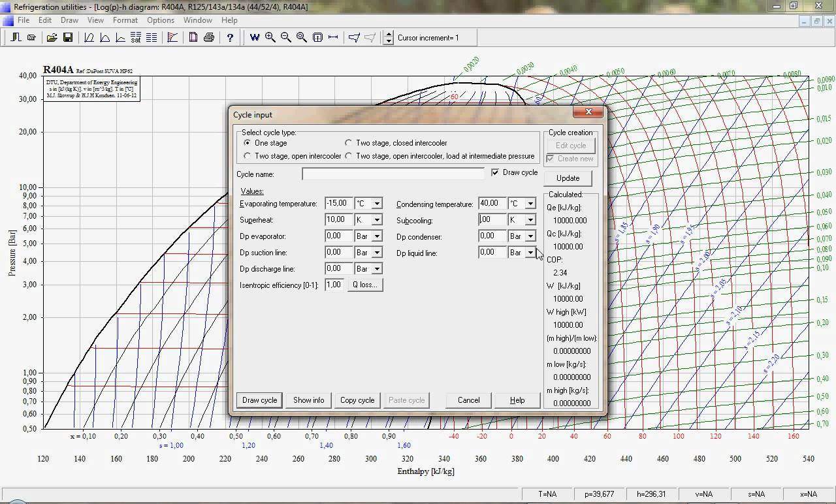Open superheat unit dropdown
Viewport: 836px width, 504px height.
click(377, 220)
